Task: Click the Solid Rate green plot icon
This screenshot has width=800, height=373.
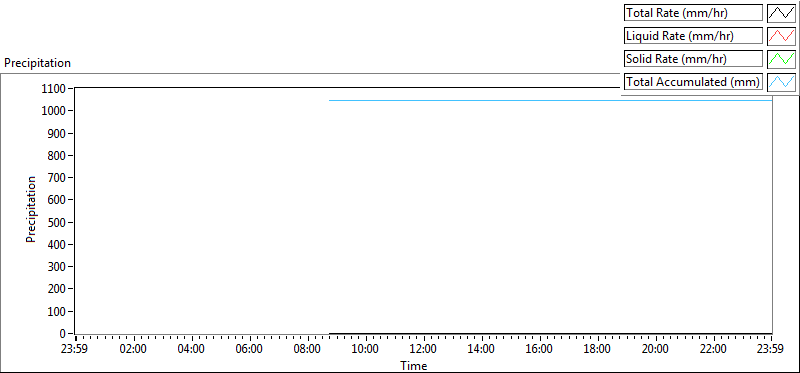Action: tap(781, 59)
